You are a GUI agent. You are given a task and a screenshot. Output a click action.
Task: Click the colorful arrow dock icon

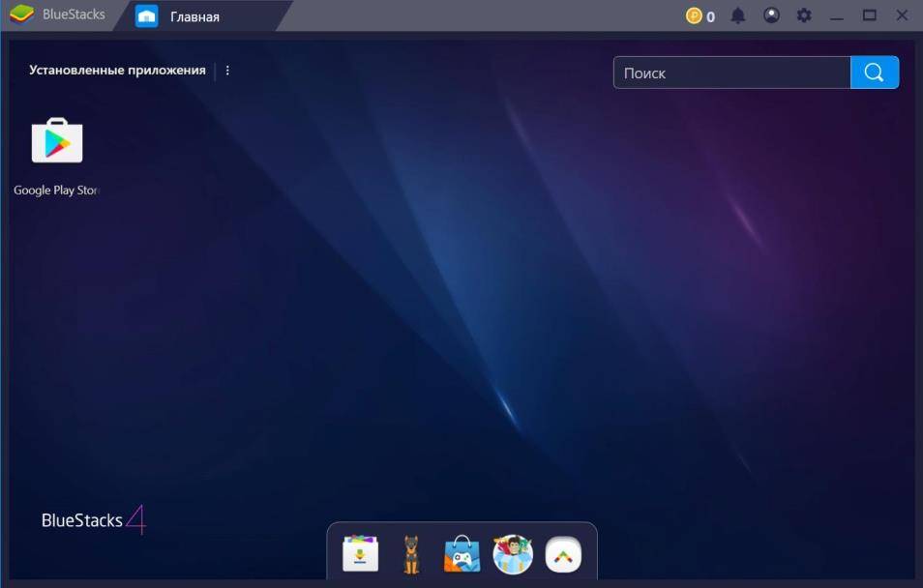pos(563,554)
